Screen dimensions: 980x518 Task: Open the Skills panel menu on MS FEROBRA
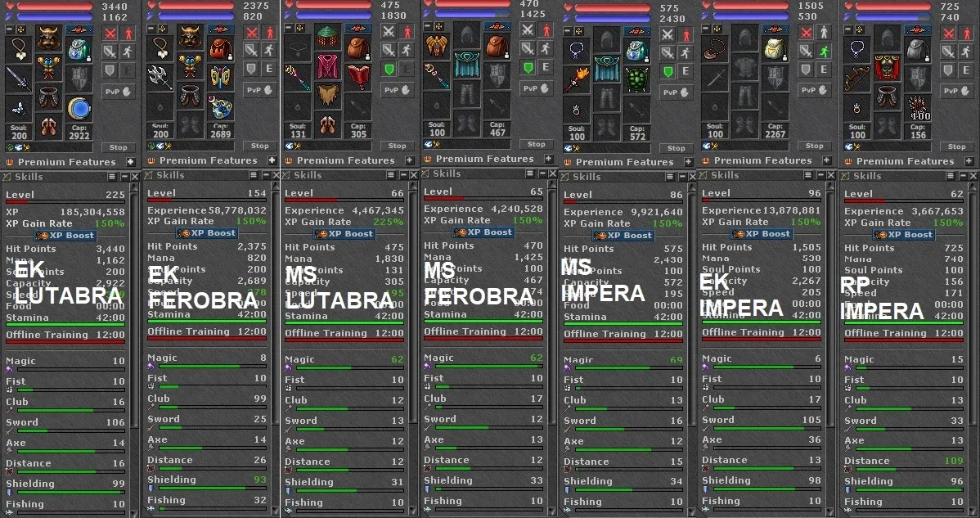tap(530, 173)
